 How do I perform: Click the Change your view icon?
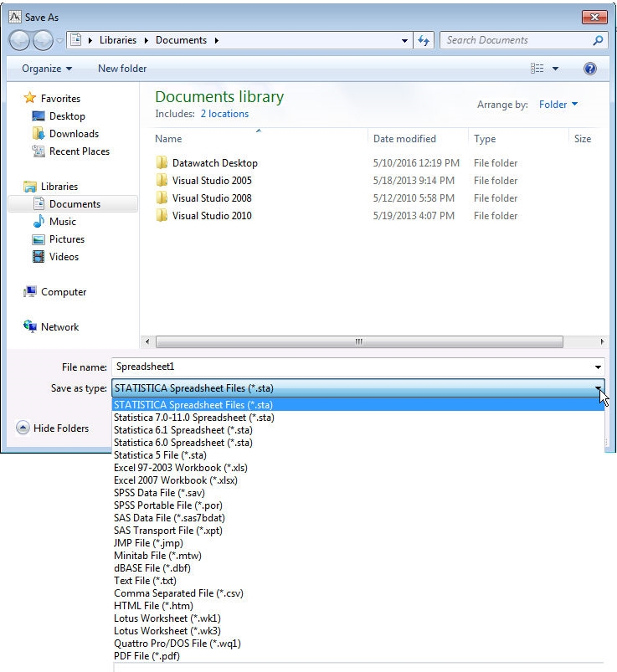tap(537, 69)
